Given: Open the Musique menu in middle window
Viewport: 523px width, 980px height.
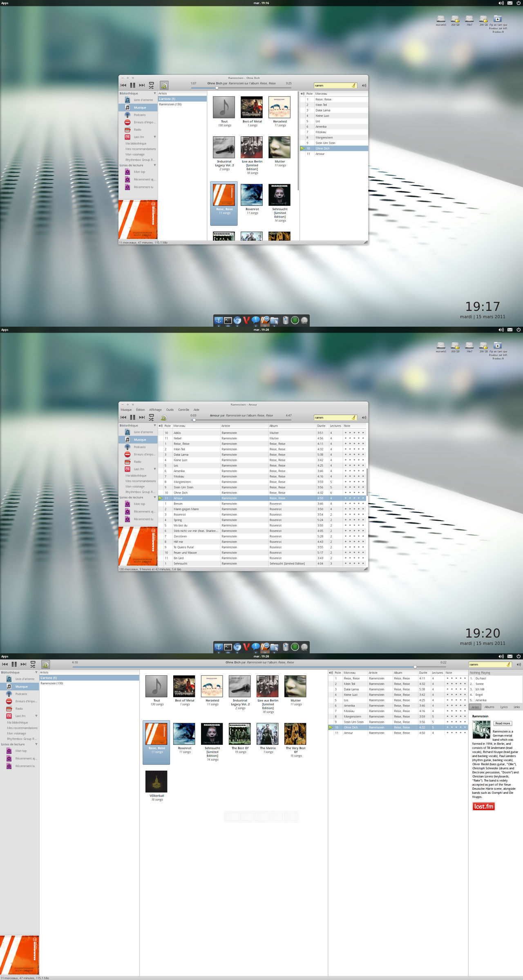Looking at the screenshot, I should pyautogui.click(x=126, y=410).
